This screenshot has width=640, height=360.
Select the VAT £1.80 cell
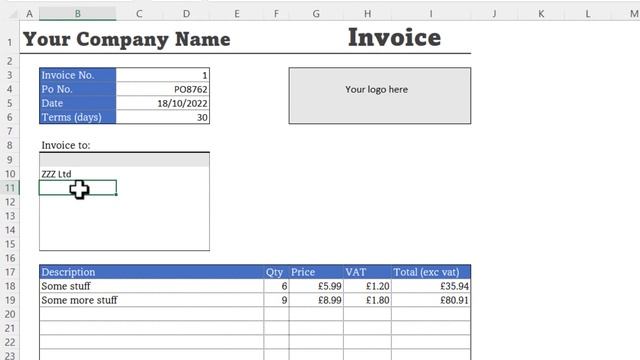tap(367, 300)
